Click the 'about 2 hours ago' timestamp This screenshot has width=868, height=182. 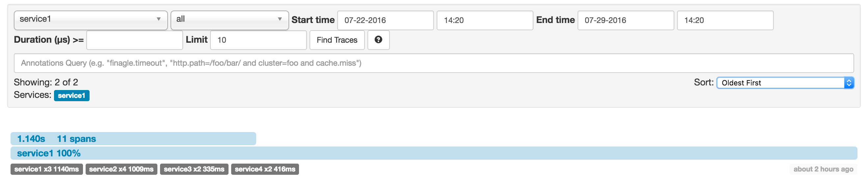click(823, 169)
